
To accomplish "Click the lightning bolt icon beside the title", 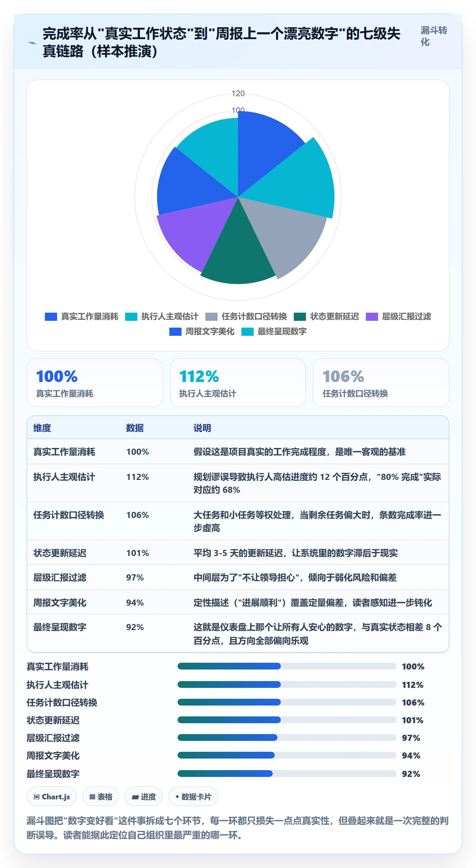I will point(32,43).
